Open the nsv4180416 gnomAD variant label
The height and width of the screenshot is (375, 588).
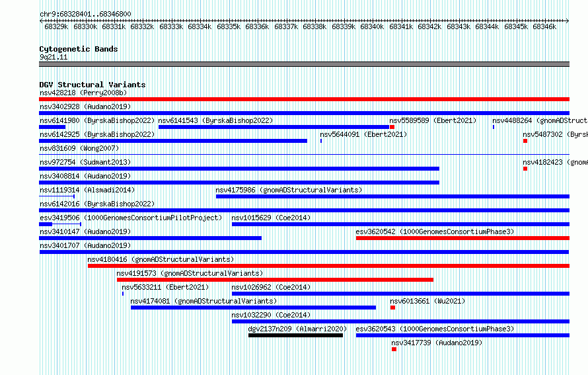coord(161,259)
